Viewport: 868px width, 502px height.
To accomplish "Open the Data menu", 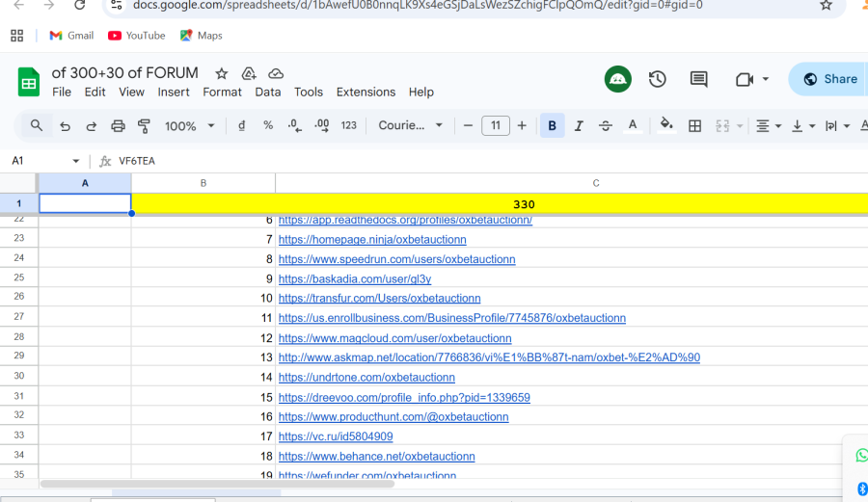I will click(268, 92).
